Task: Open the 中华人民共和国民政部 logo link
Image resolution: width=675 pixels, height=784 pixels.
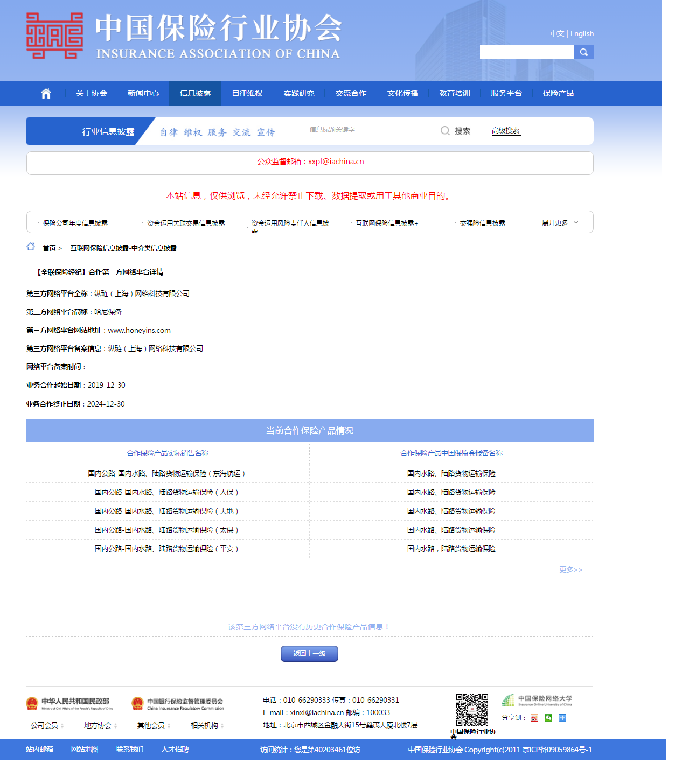Action: [70, 703]
